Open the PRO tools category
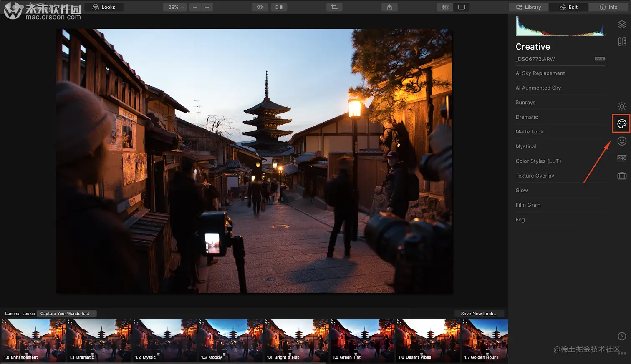Viewport: 631px width, 364px height. point(621,158)
